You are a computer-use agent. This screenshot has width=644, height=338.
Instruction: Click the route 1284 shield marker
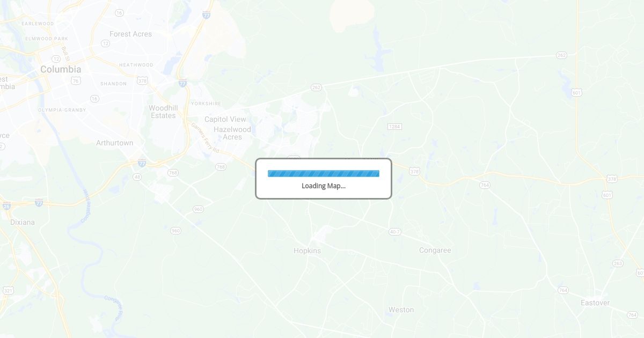[394, 127]
